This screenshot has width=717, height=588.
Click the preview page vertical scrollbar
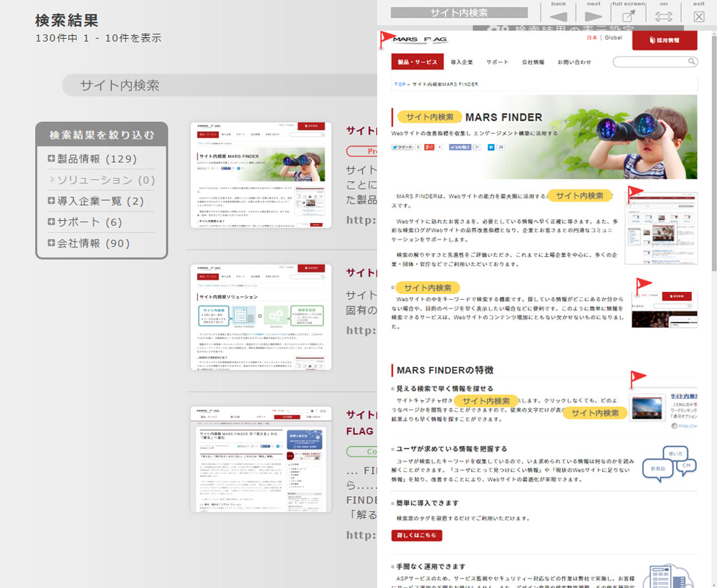714,153
